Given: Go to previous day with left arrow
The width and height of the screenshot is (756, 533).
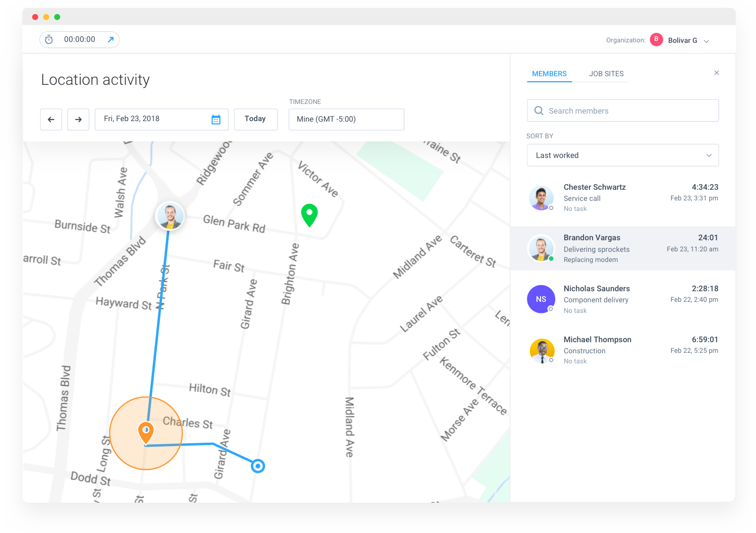Looking at the screenshot, I should point(51,120).
